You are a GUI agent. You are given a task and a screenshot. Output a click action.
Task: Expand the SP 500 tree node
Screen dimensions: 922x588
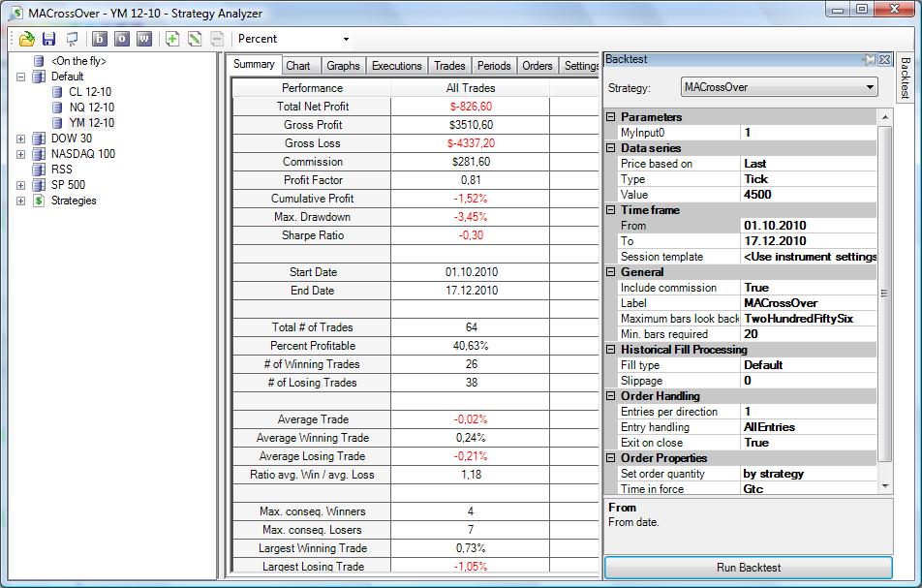click(x=20, y=185)
